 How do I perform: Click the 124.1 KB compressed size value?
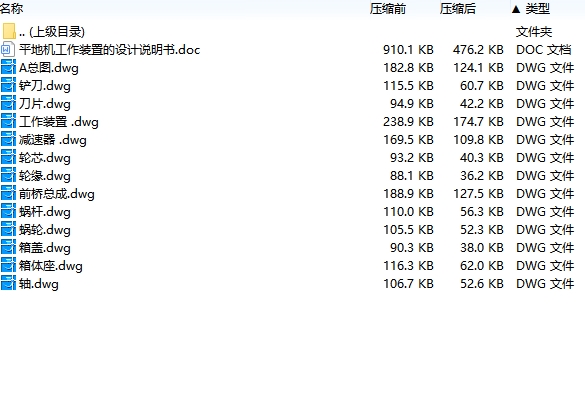coord(478,68)
